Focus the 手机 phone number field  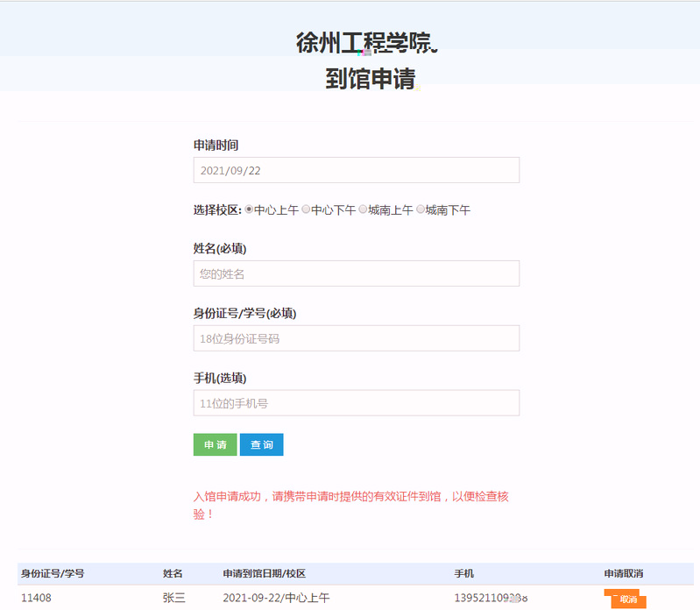[356, 403]
